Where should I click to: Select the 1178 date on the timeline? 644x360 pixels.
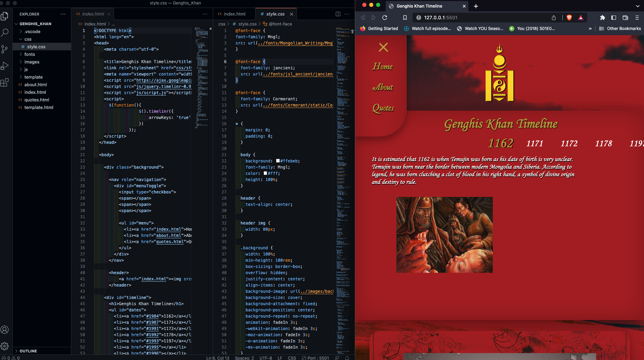[604, 143]
